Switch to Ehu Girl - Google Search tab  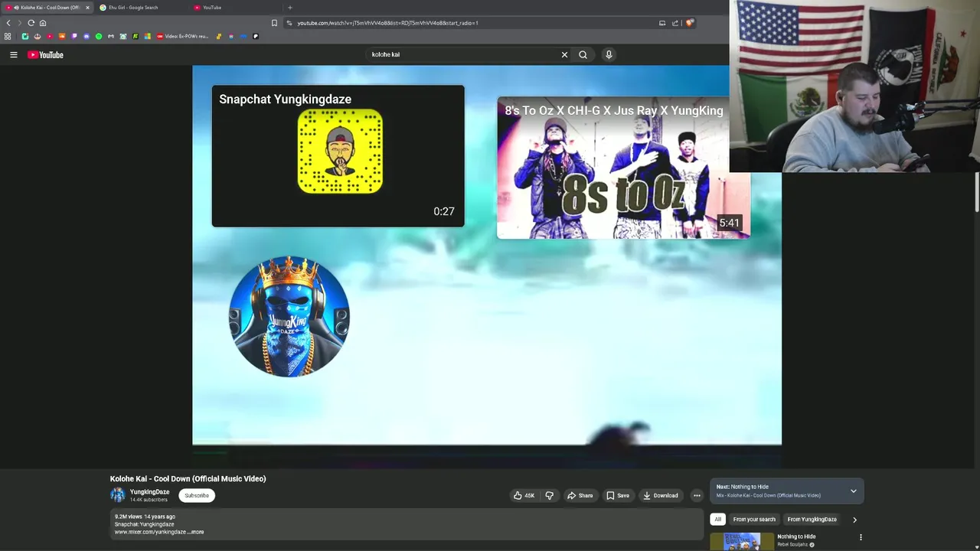click(138, 8)
